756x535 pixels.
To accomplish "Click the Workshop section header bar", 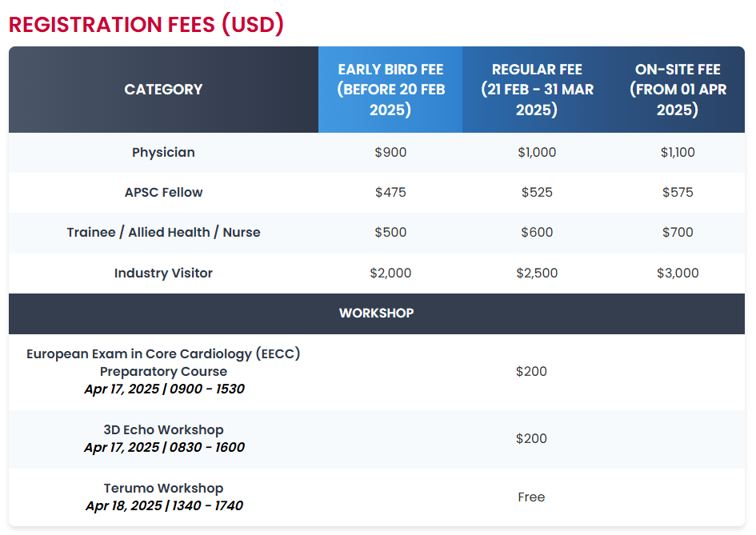I will [x=377, y=313].
